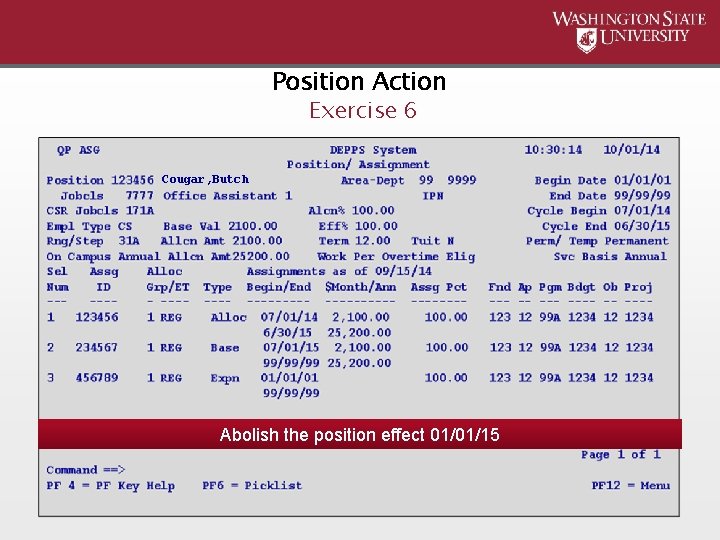The height and width of the screenshot is (540, 720).
Task: Select assignment ID 123456 in row 1
Action: [x=97, y=317]
